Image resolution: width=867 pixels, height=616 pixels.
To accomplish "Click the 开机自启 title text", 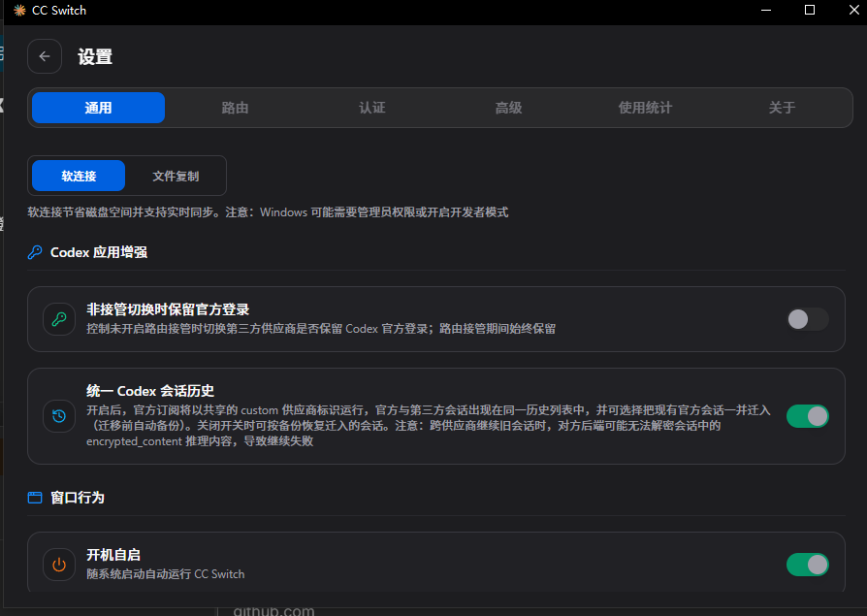I will [113, 555].
